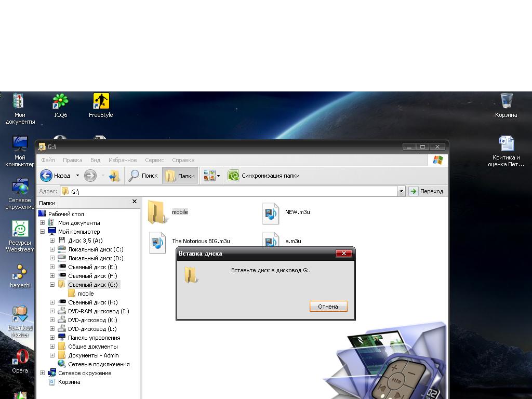The image size is (532, 399).
Task: Click the Переход go button
Action: [427, 191]
